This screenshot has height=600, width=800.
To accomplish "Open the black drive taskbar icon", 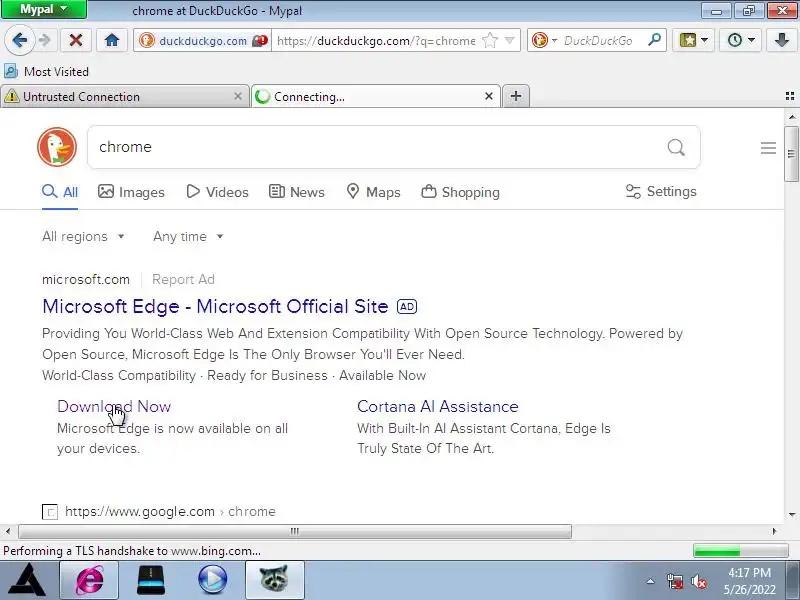I will [x=151, y=580].
